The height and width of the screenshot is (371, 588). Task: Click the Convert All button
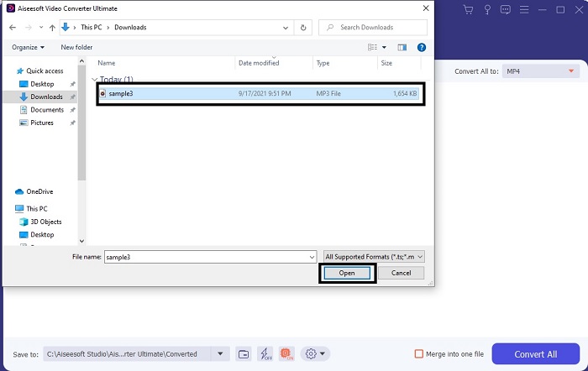pos(536,353)
